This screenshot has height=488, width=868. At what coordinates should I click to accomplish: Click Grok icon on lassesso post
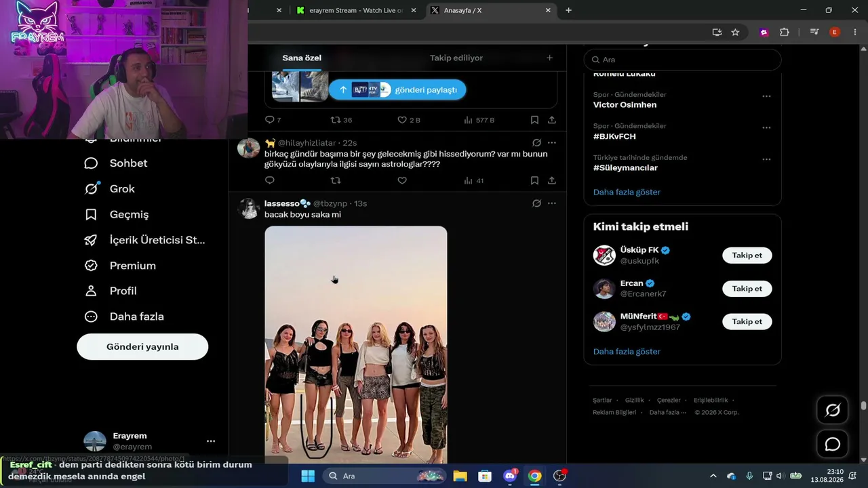pyautogui.click(x=536, y=203)
